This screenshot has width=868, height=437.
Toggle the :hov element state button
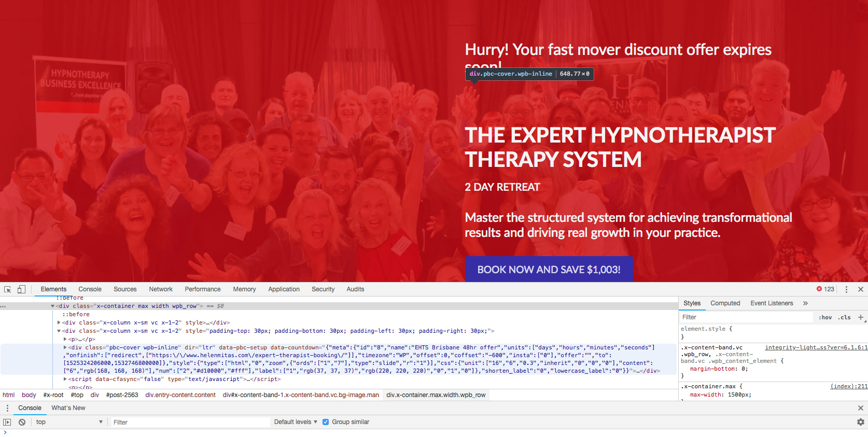[x=825, y=317]
